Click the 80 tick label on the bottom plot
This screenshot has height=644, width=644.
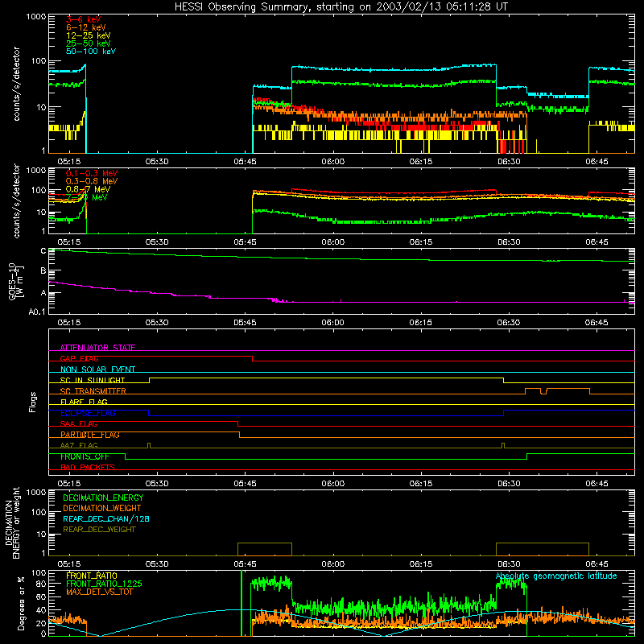[42, 583]
